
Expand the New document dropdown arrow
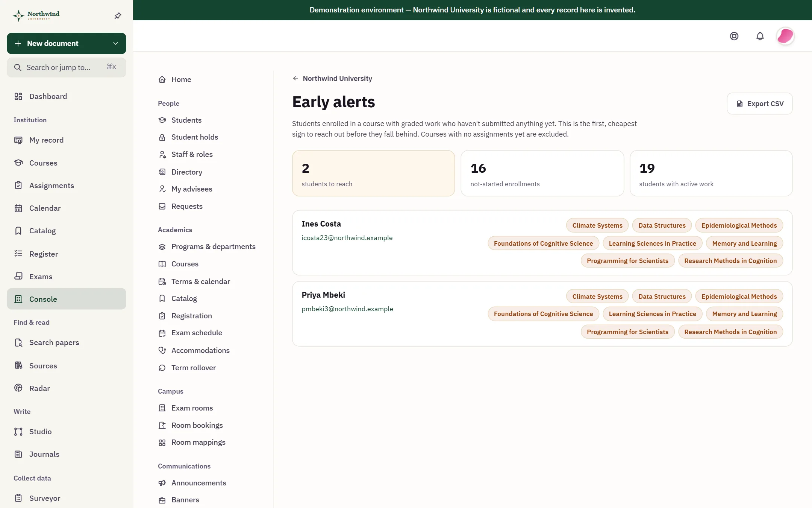click(115, 43)
